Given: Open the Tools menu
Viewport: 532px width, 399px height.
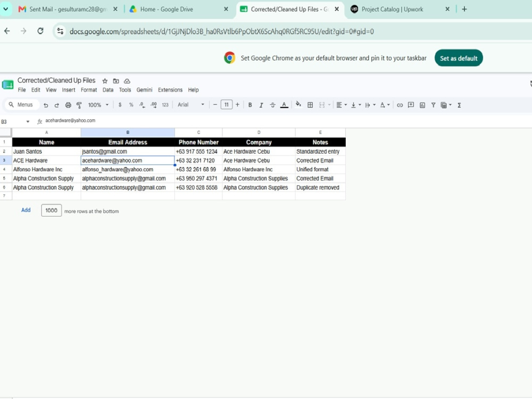Looking at the screenshot, I should [125, 90].
